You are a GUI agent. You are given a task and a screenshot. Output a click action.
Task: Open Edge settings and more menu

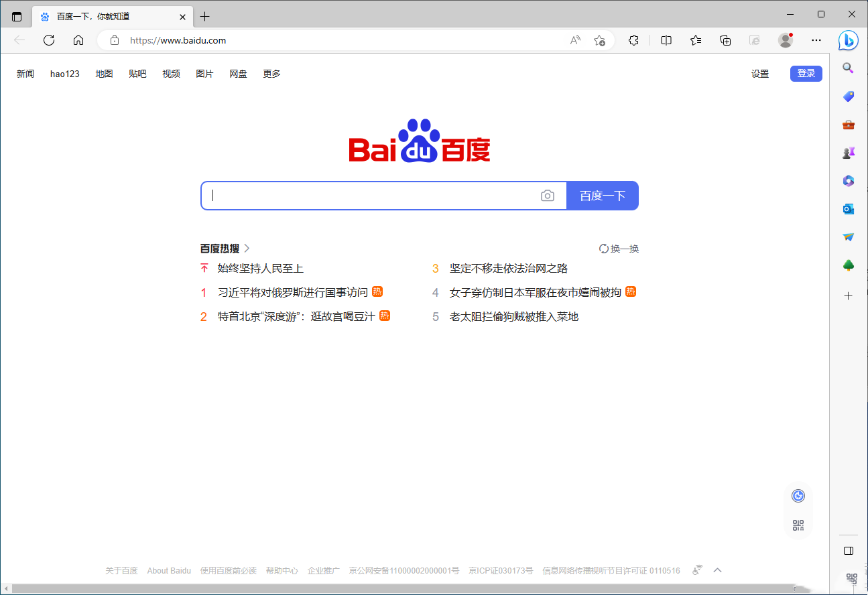coord(816,40)
